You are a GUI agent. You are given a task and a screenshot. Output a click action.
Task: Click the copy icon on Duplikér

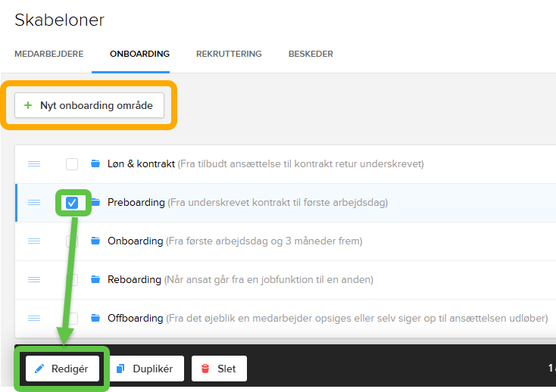[120, 369]
